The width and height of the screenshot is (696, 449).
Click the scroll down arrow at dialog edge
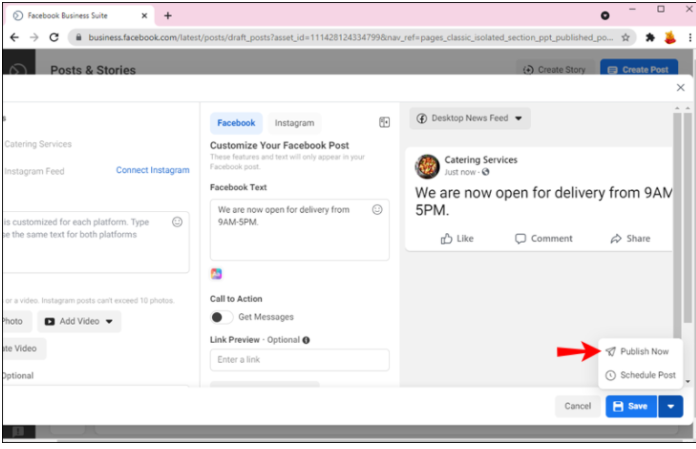688,382
